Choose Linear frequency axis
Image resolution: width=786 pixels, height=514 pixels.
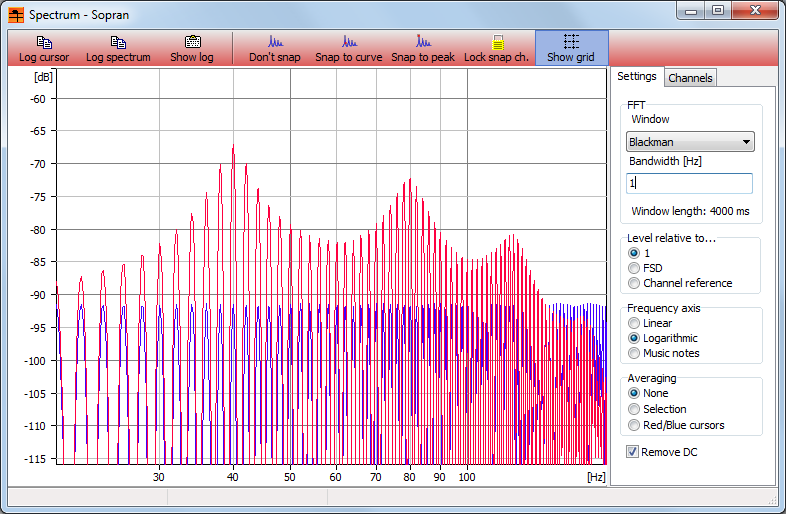point(634,323)
